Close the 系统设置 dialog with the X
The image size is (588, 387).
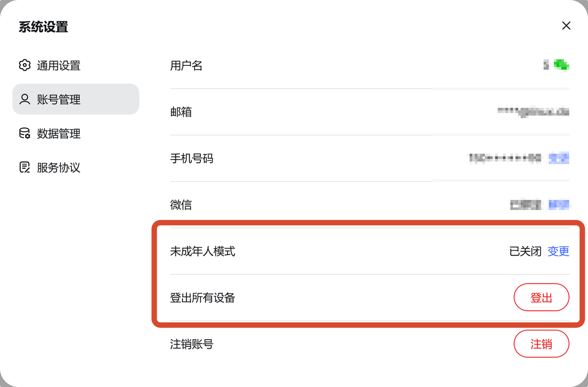point(566,26)
